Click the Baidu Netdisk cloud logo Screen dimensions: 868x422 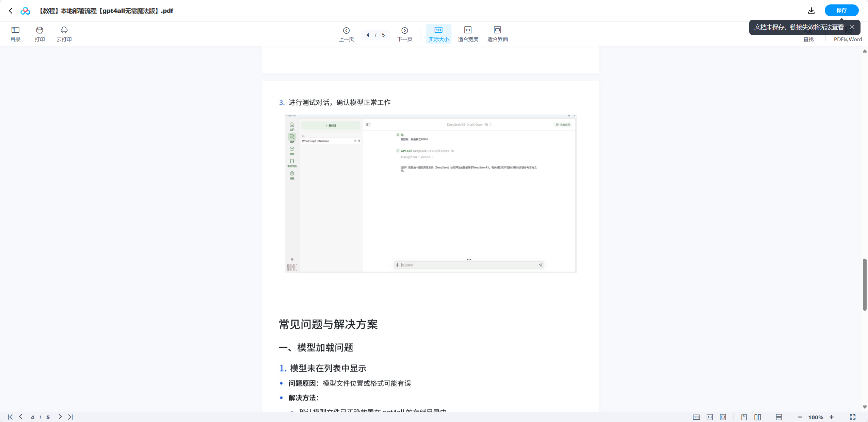coord(25,11)
